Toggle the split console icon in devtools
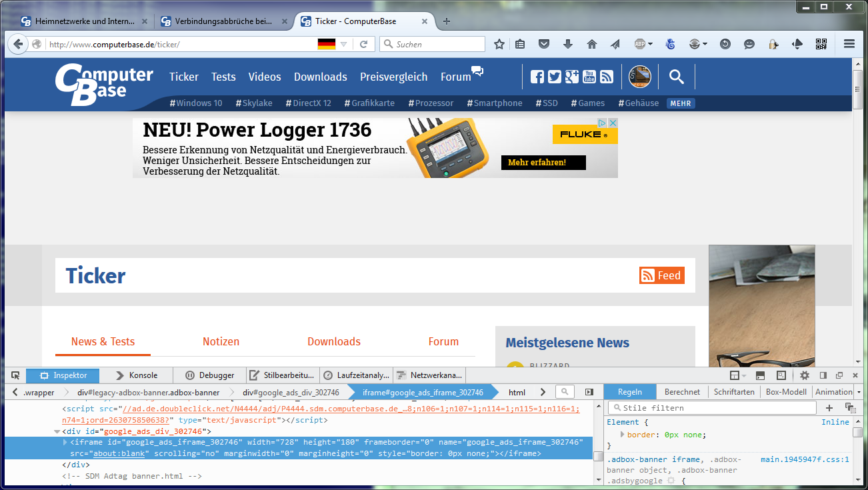Screen dimensions: 868x490 [760, 375]
